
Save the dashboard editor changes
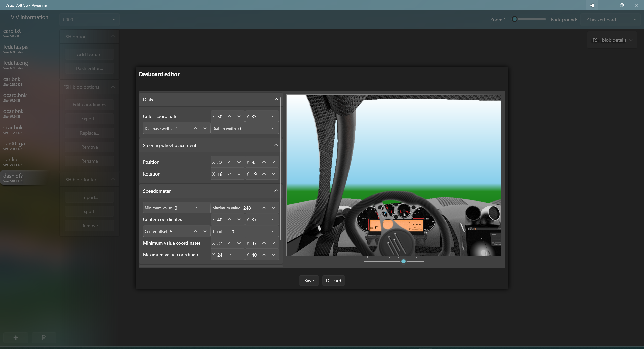309,281
